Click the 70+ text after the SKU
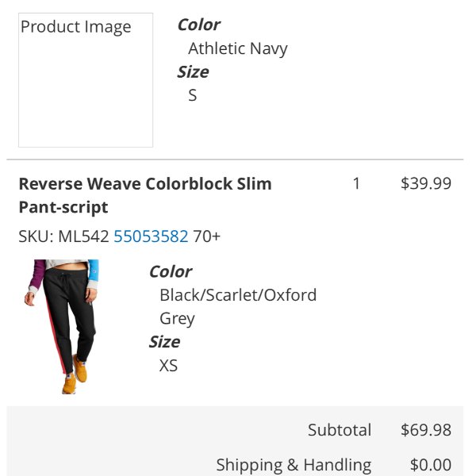The width and height of the screenshot is (476, 476). [206, 236]
